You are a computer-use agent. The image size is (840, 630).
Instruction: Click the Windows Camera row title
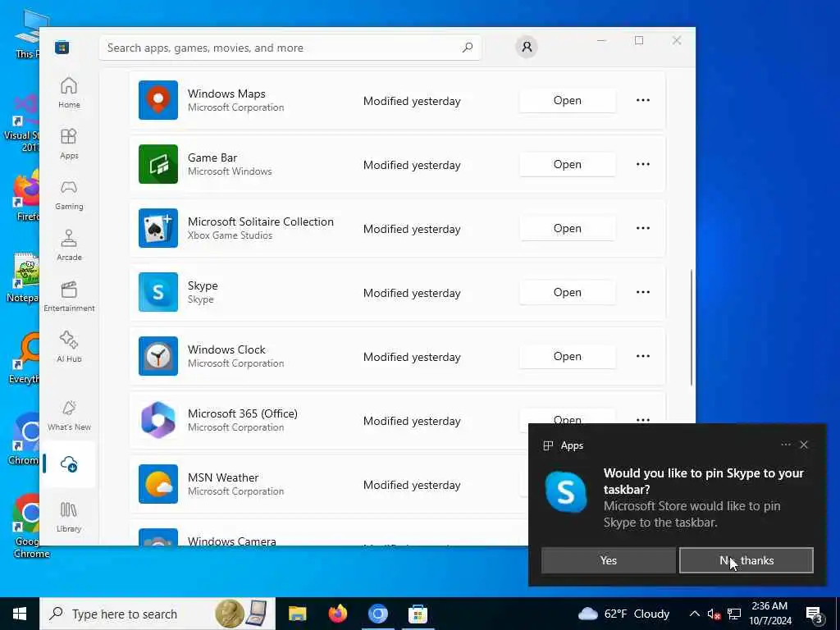[x=232, y=541]
